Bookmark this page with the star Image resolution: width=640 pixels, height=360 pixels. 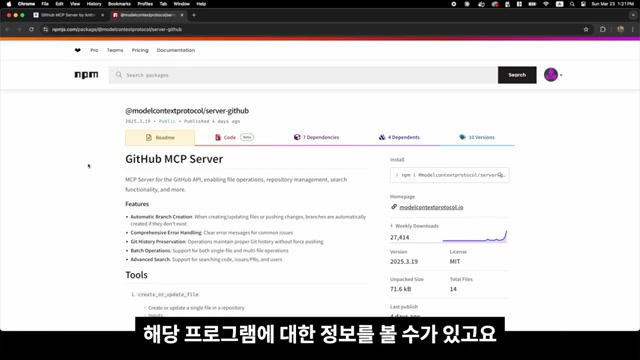coord(586,29)
